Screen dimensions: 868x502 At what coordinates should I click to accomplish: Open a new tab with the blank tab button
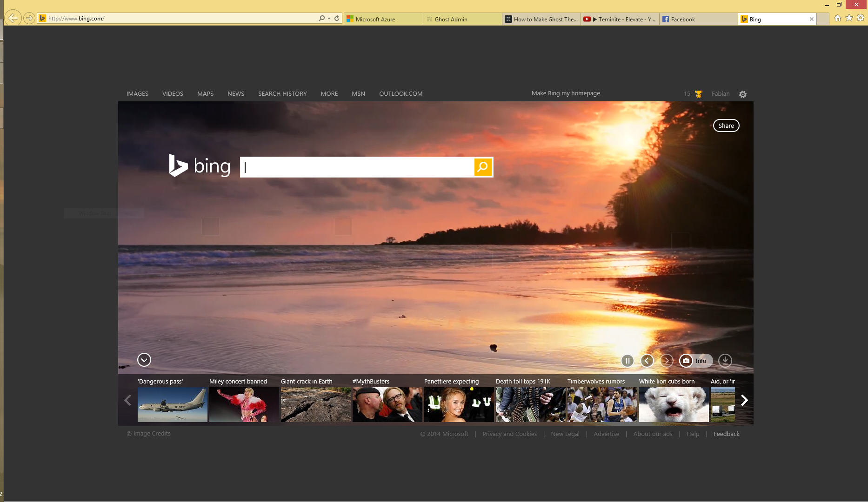(823, 19)
